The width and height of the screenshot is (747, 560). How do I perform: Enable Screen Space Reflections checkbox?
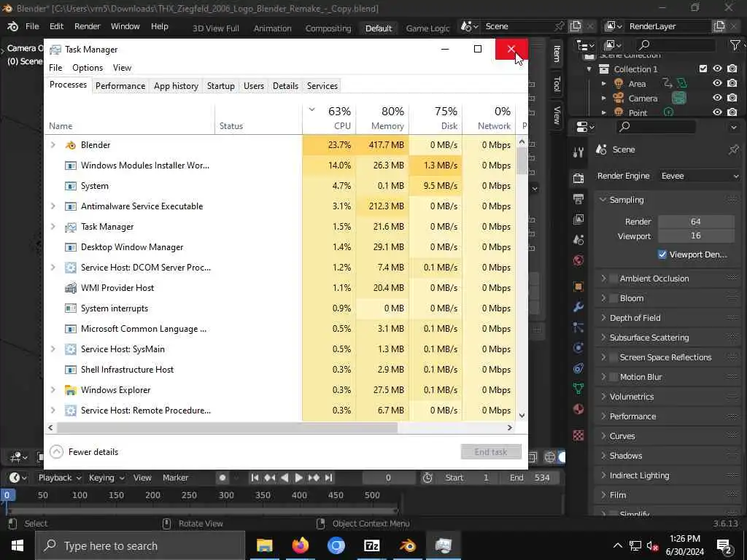614,357
